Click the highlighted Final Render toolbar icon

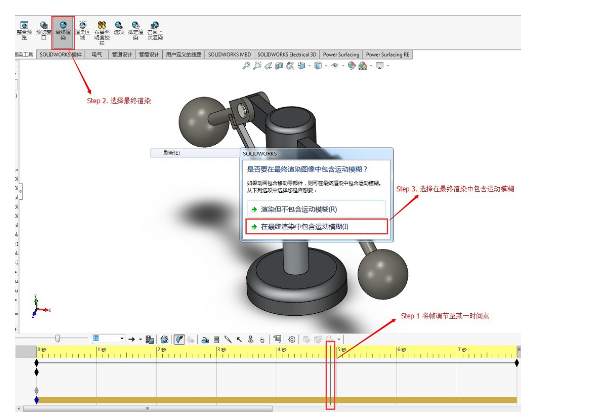click(62, 28)
